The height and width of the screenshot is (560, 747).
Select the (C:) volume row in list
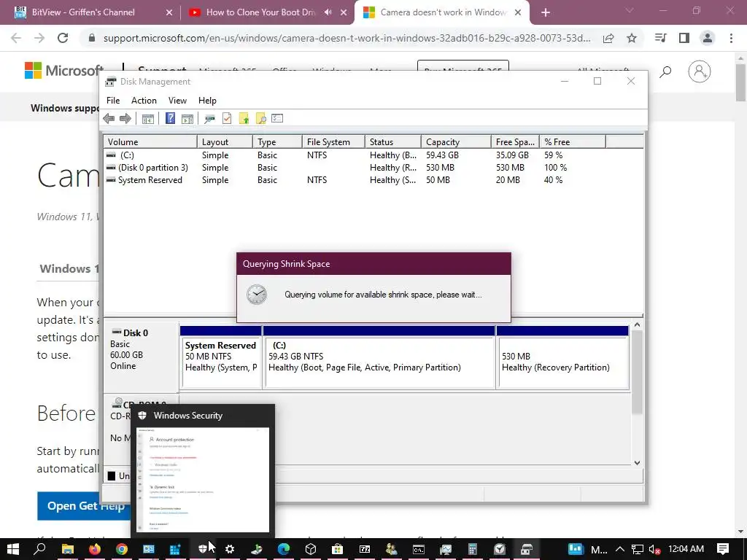[x=373, y=155]
